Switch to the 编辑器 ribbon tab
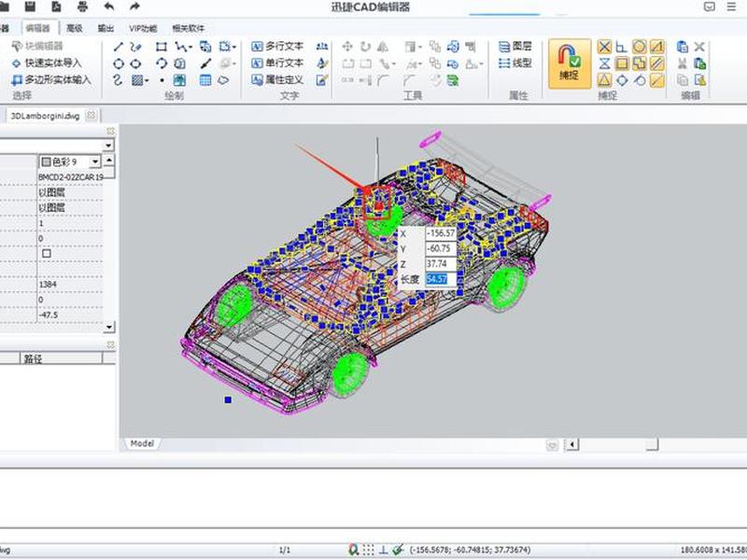This screenshot has width=747, height=560. tap(38, 28)
